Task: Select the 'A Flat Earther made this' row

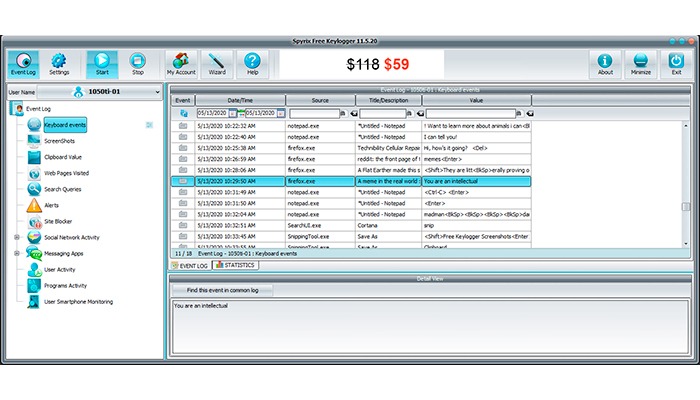Action: (x=351, y=170)
